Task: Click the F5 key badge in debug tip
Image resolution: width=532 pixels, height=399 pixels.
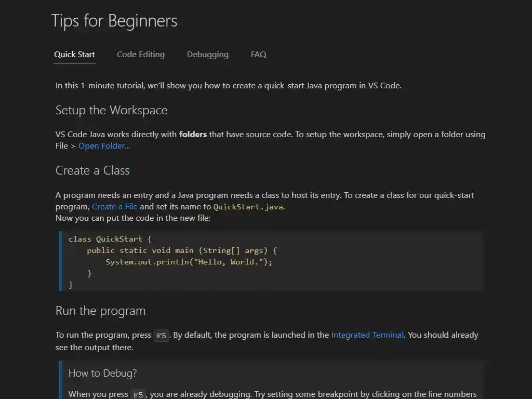Action: (x=138, y=394)
